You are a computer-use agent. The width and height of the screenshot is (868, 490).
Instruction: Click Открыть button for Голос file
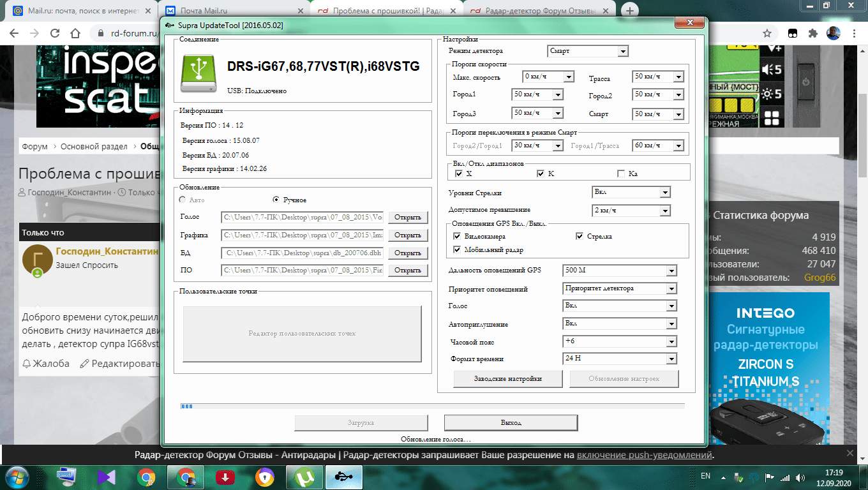(x=408, y=218)
